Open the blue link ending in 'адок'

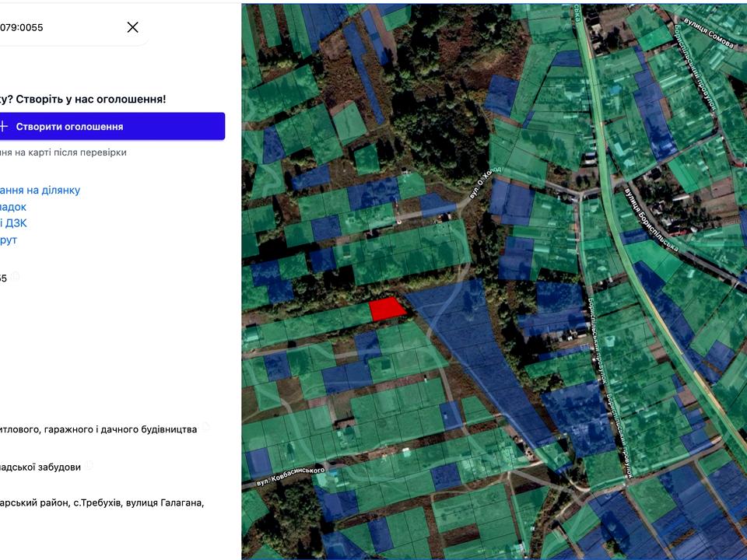point(13,207)
